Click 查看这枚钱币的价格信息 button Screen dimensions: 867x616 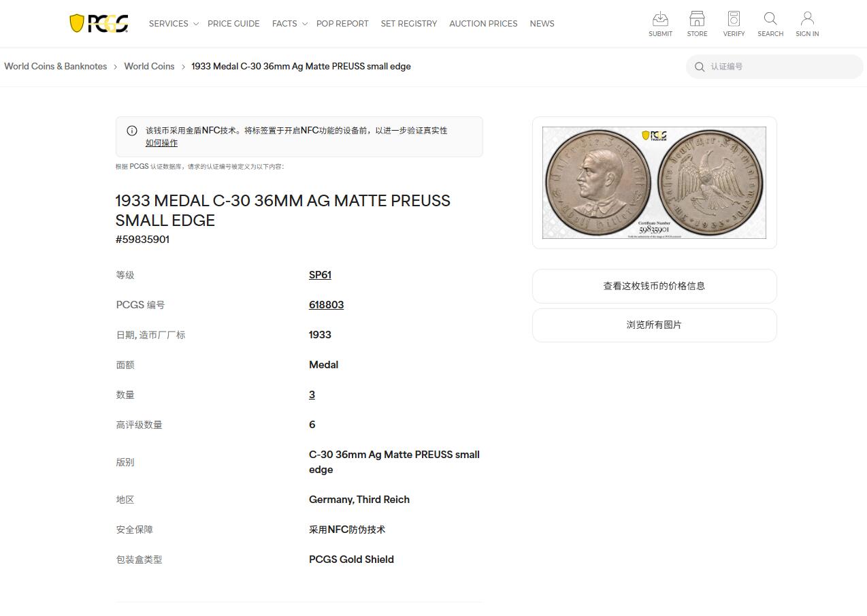tap(653, 286)
